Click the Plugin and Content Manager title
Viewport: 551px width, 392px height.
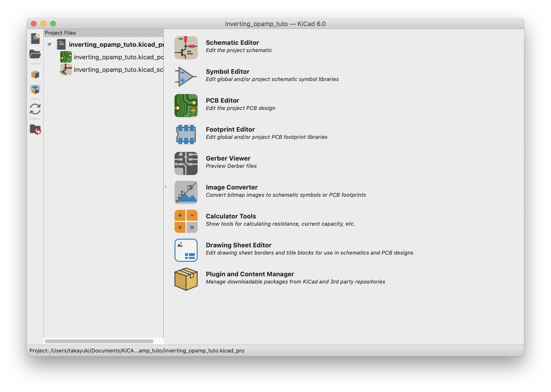click(250, 274)
